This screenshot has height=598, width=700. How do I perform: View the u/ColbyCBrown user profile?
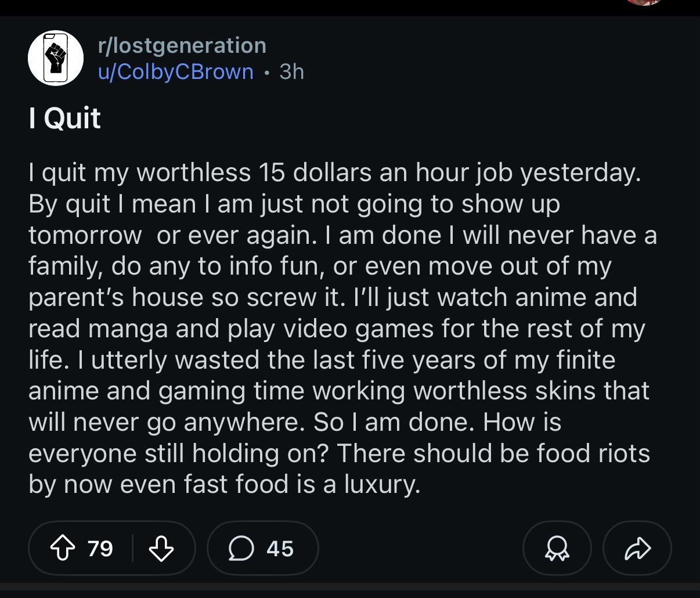[176, 71]
